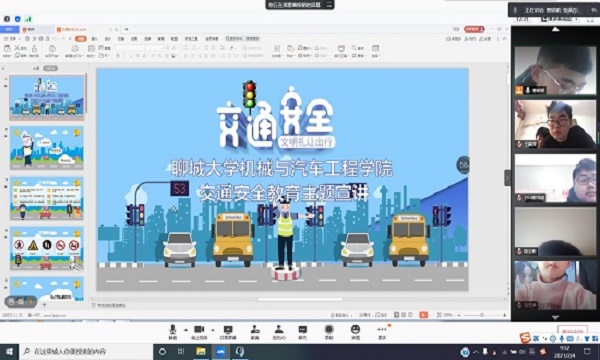Viewport: 600px width, 360px height.
Task: Select the traffic safety title slide thumbnail
Action: (47, 98)
